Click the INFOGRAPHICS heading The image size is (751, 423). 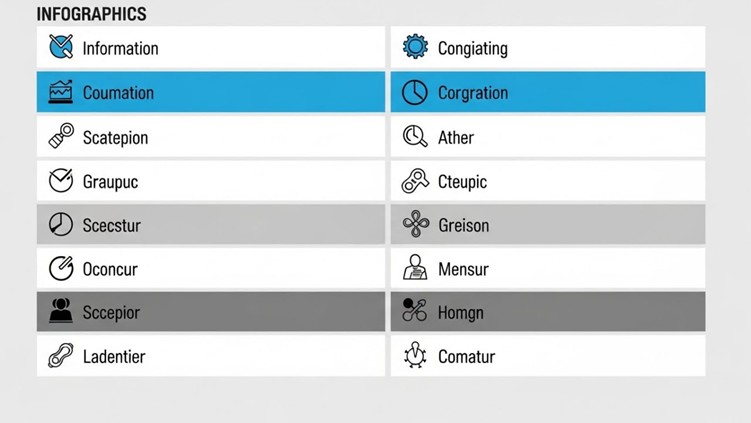91,14
